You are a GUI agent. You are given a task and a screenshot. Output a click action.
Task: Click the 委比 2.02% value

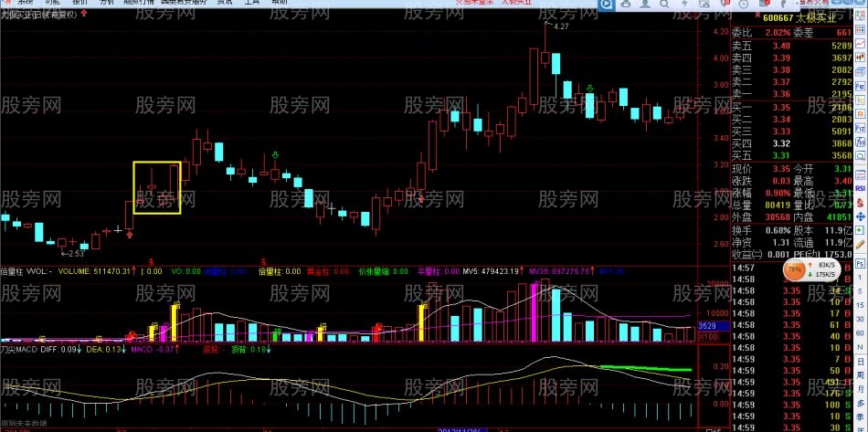click(x=778, y=32)
